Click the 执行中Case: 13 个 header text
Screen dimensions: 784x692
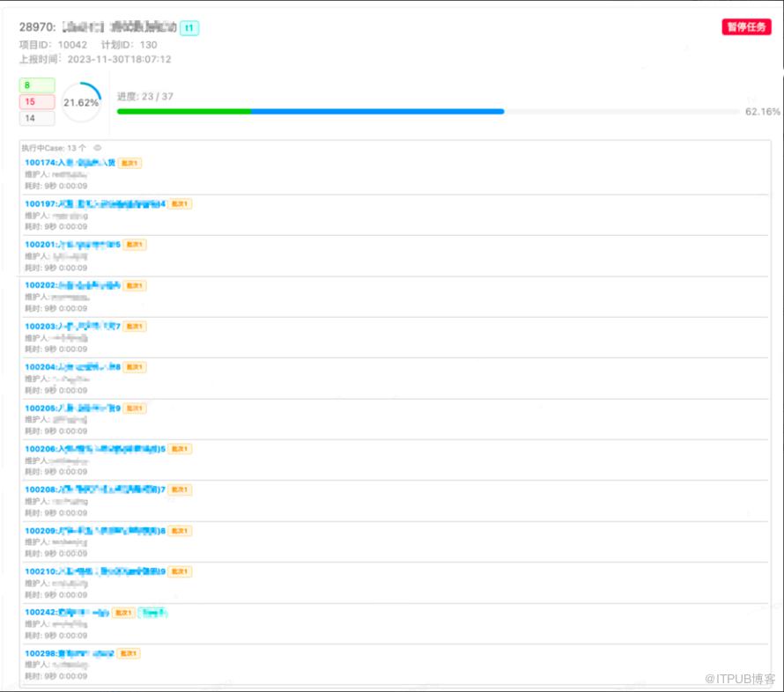pyautogui.click(x=54, y=148)
